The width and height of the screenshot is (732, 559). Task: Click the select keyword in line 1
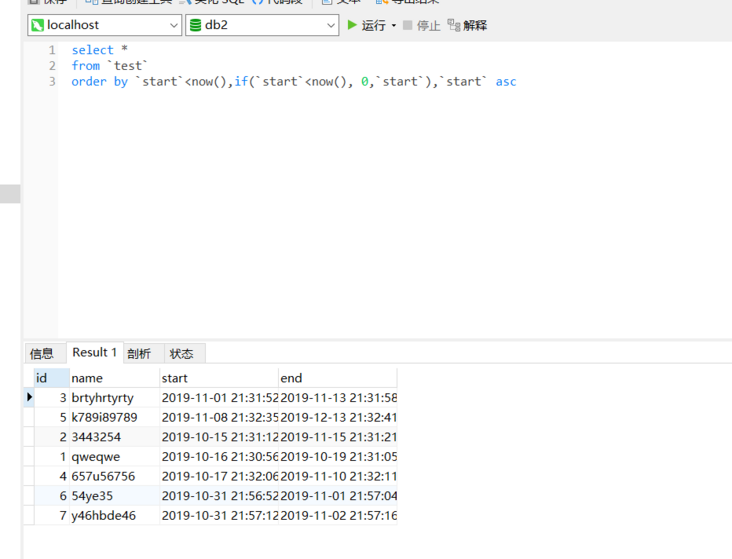(92, 50)
